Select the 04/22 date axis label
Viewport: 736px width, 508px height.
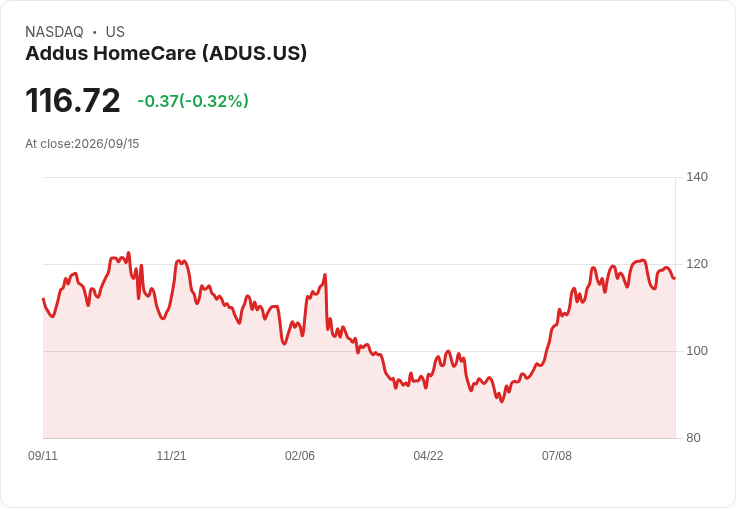(x=428, y=456)
